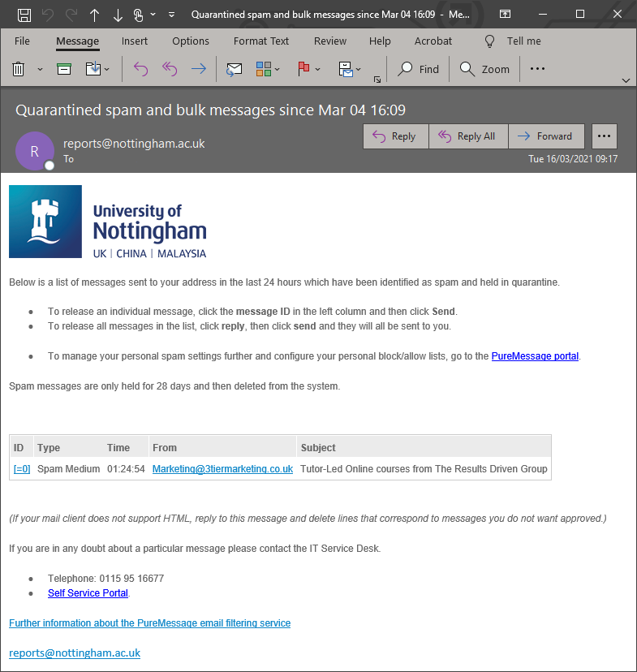637x672 pixels.
Task: Open more actions ellipsis beside Forward button
Action: click(x=605, y=136)
